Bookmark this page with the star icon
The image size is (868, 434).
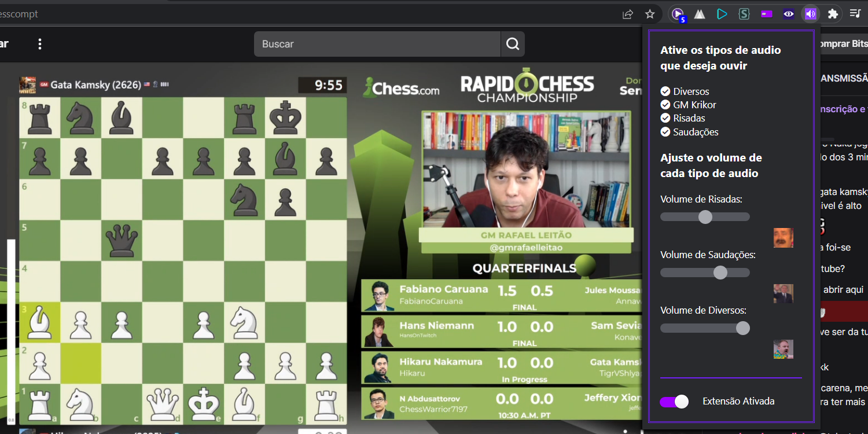point(650,14)
